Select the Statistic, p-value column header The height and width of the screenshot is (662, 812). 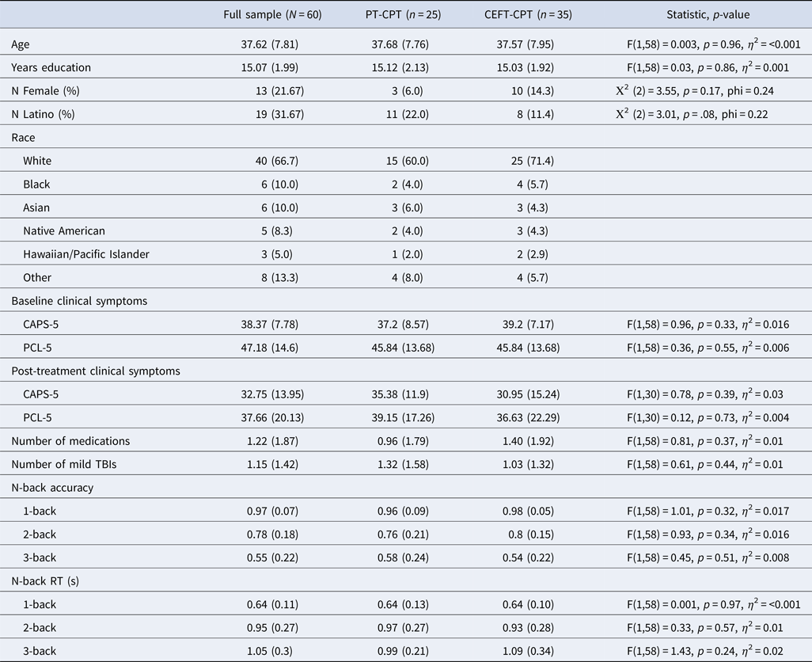pyautogui.click(x=708, y=14)
